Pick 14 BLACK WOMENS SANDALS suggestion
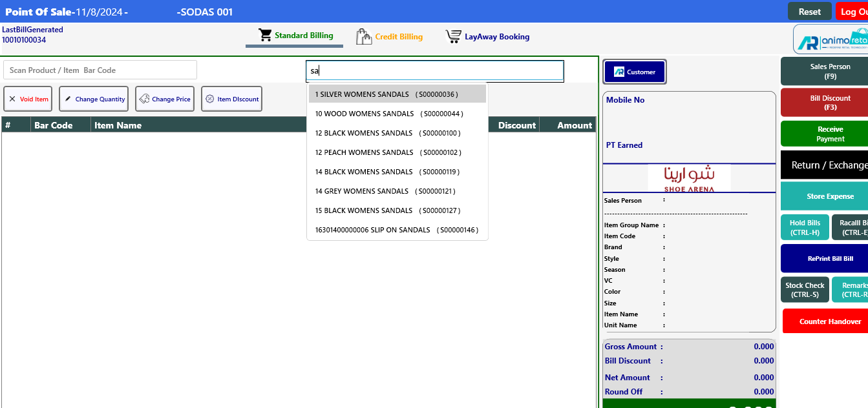 (397, 172)
